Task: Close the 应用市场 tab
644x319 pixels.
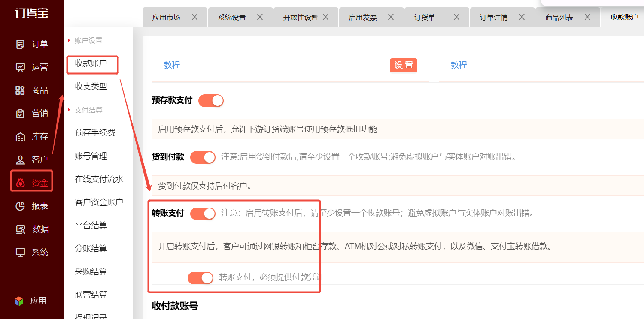Action: [194, 17]
